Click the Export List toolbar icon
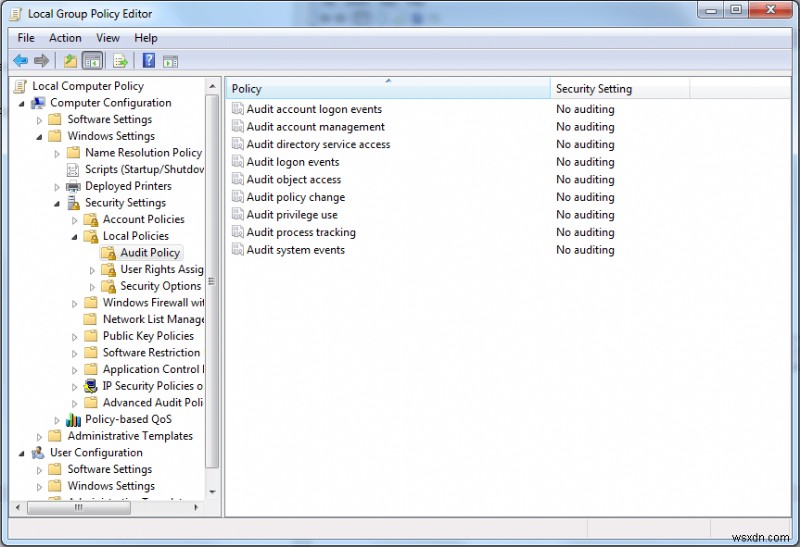 (x=120, y=62)
